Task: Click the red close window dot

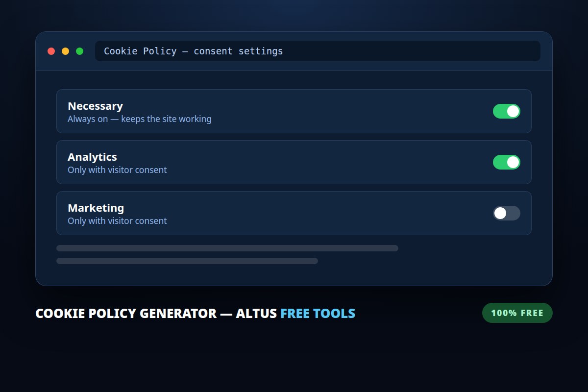Action: point(51,51)
